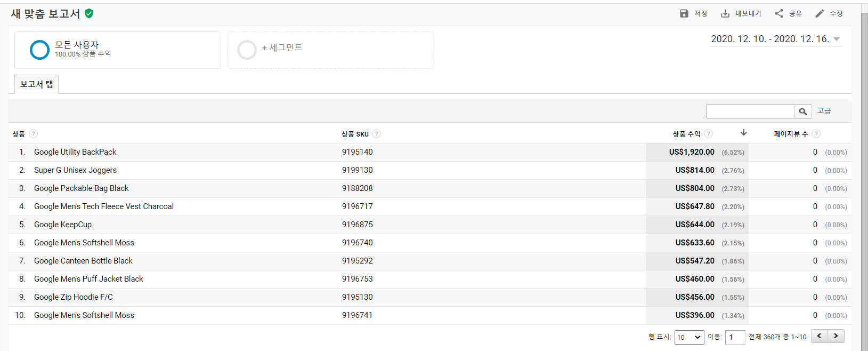Click the 수정 edit pencil icon

pos(820,13)
